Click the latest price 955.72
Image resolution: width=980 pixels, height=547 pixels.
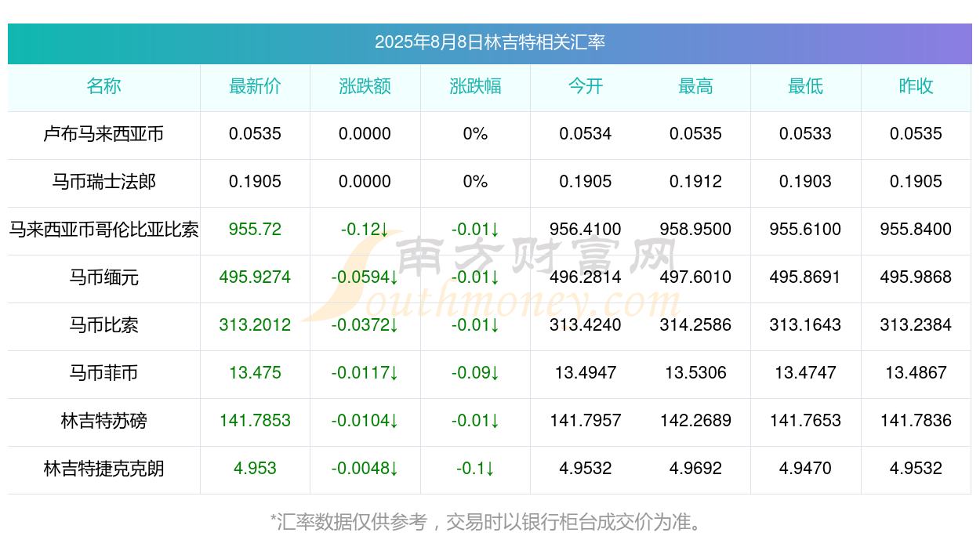pos(255,230)
